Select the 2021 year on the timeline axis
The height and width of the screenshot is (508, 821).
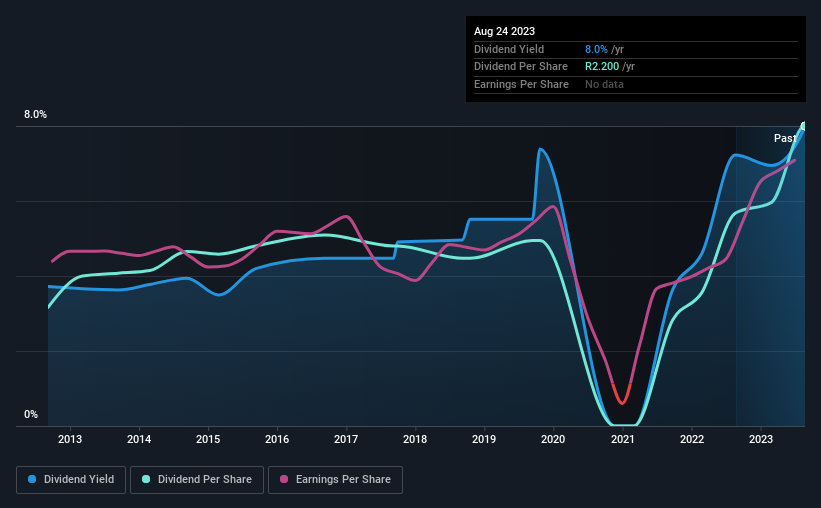[x=622, y=439]
